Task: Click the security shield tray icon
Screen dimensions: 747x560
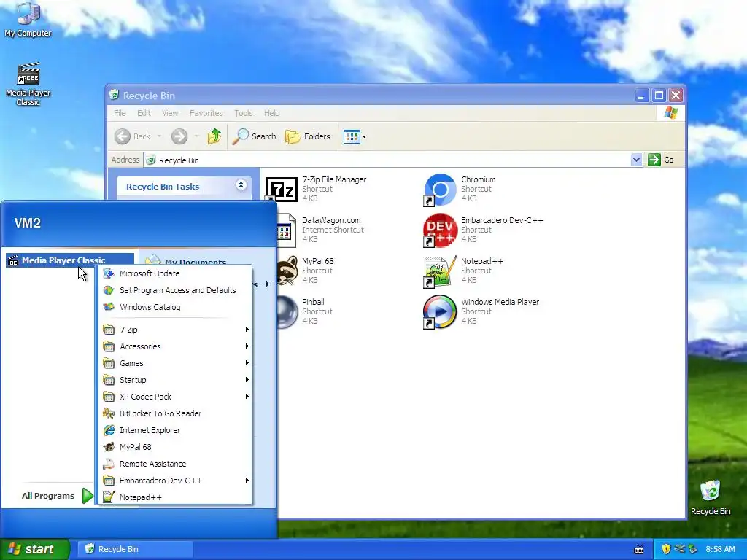Action: [x=666, y=549]
